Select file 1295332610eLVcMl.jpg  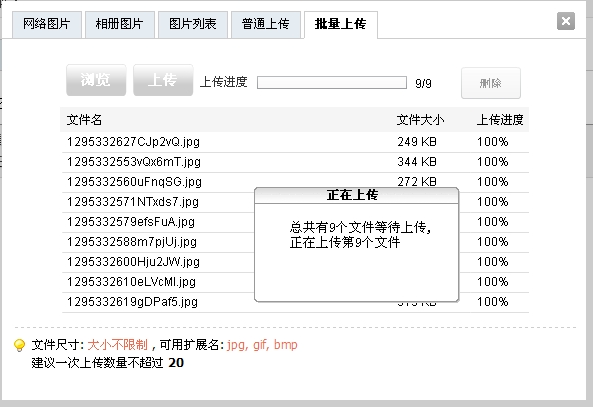coord(131,282)
